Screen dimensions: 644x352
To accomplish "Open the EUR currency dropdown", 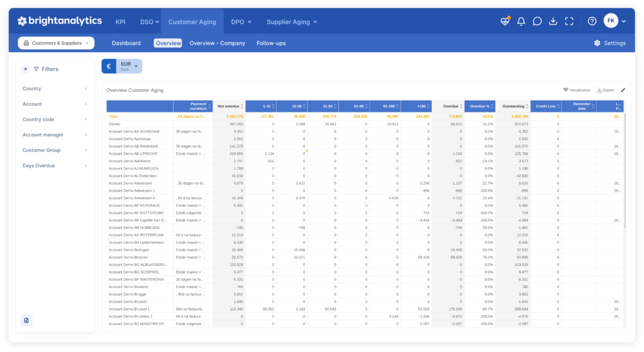I will coord(129,66).
